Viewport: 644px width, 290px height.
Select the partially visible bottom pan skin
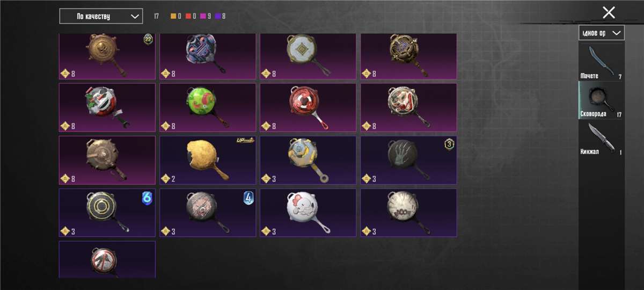coord(107,259)
